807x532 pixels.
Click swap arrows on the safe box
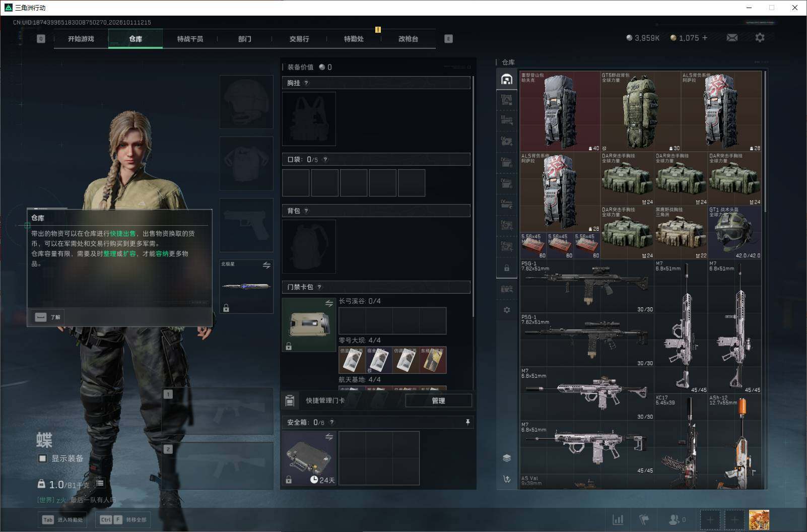coord(329,437)
